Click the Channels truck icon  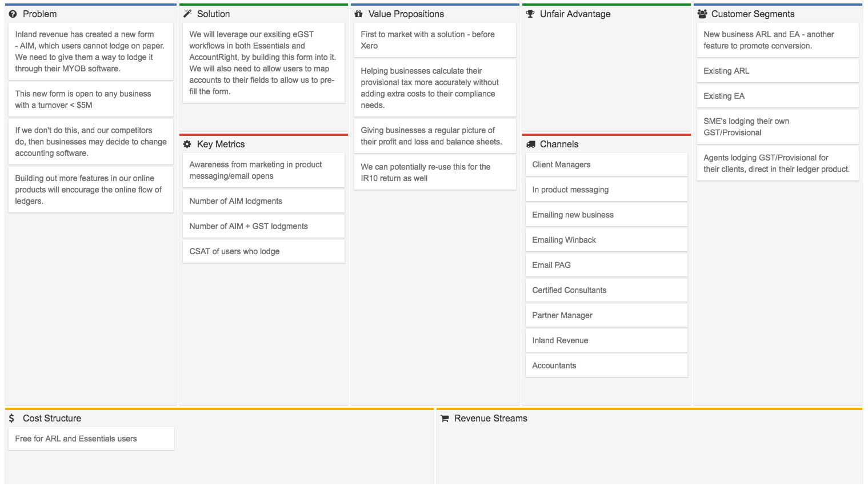[530, 144]
